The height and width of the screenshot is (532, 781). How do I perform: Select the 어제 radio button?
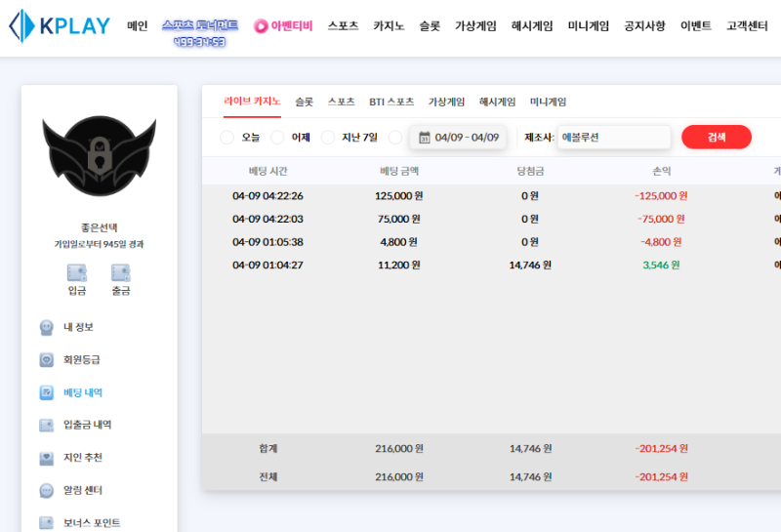[277, 138]
